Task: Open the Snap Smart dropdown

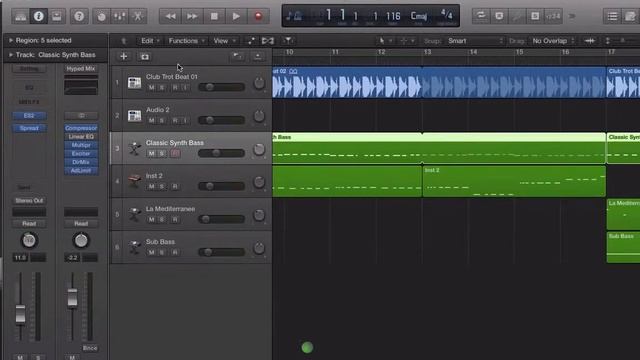Action: tap(475, 41)
